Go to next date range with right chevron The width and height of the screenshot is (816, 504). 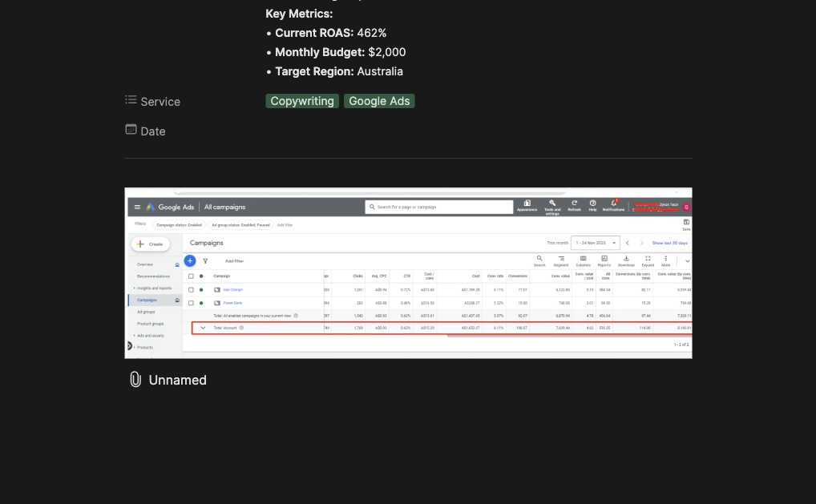(x=642, y=243)
